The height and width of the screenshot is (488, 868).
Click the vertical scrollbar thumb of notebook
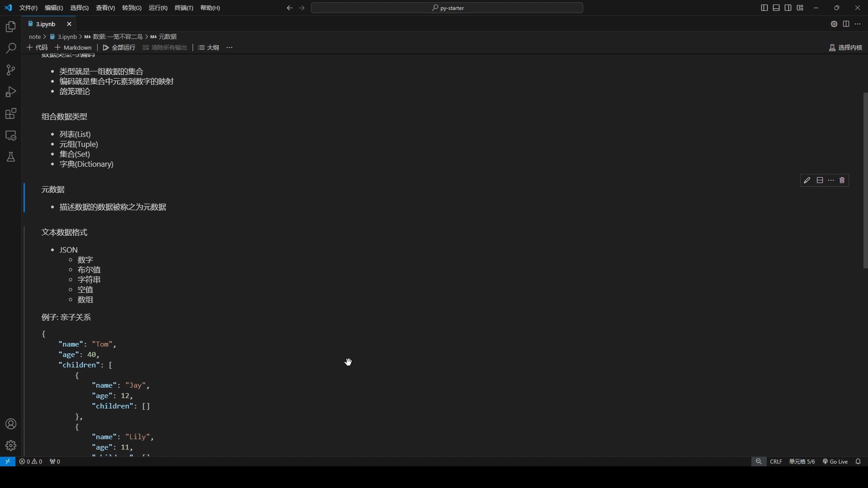[865, 181]
